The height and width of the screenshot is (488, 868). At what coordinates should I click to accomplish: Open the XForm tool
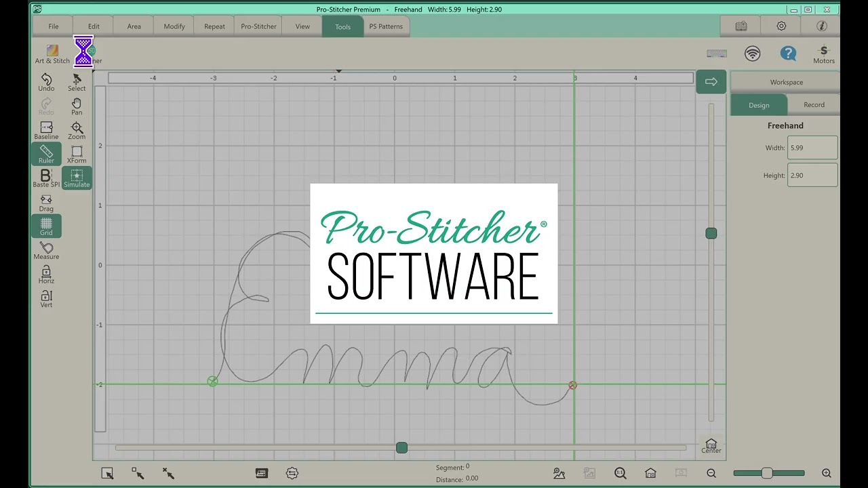tap(77, 155)
